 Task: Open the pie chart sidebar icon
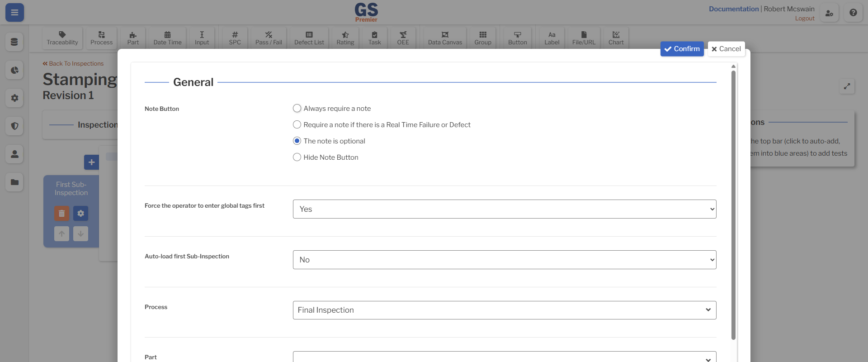coord(14,70)
